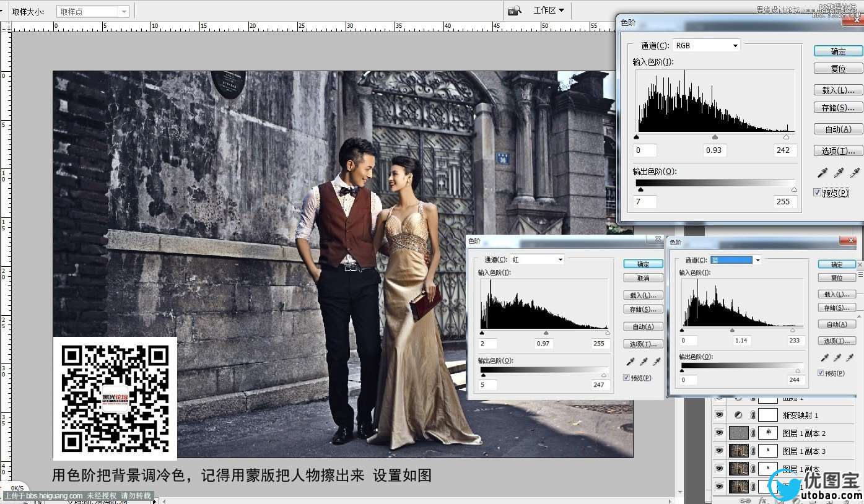Open the 红 channel dropdown
This screenshot has height=504, width=864.
click(x=537, y=259)
